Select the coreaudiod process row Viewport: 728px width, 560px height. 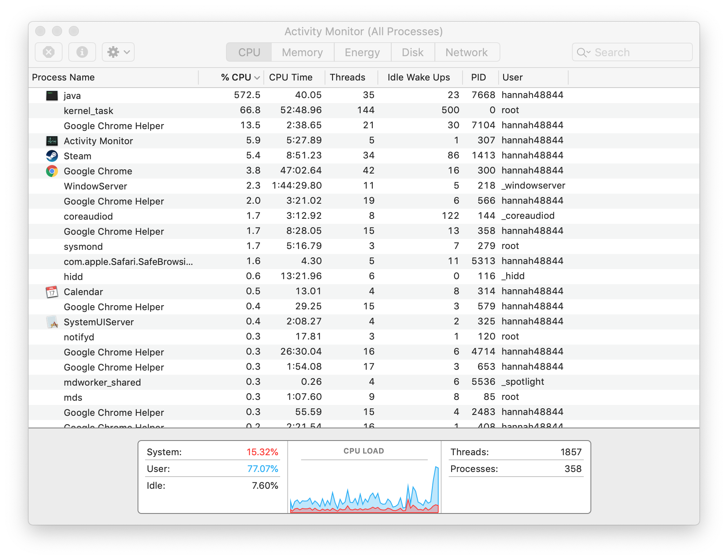[364, 216]
